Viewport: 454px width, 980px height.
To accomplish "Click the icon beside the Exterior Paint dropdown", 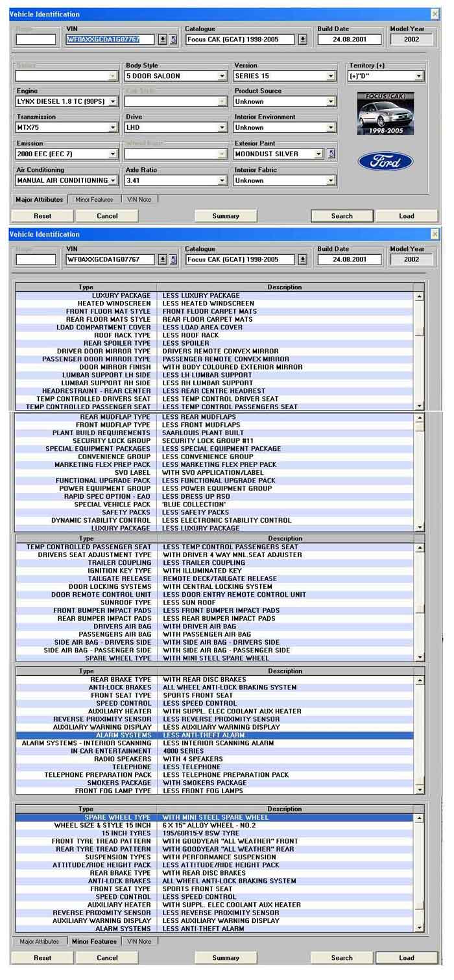I will 331,154.
